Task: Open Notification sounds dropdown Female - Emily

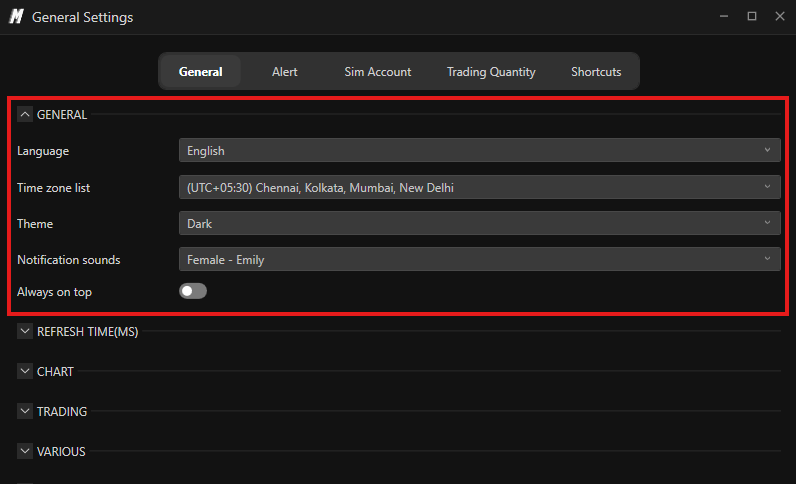Action: (480, 259)
